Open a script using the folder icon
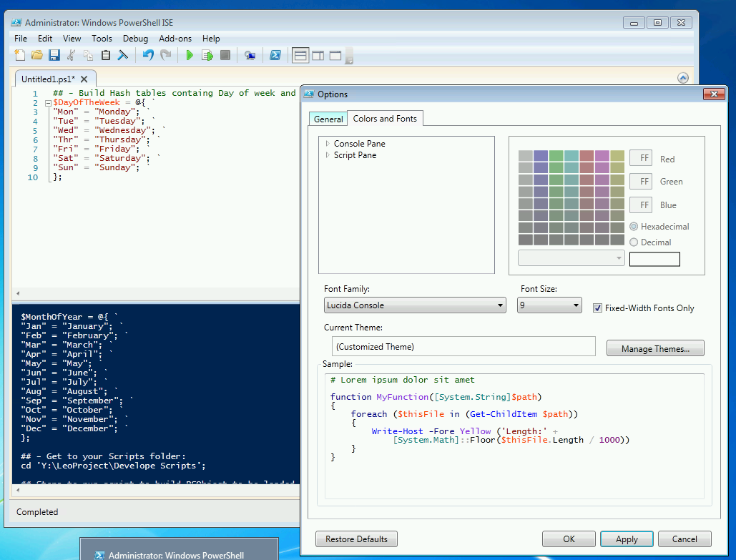This screenshot has height=560, width=736. pos(37,55)
